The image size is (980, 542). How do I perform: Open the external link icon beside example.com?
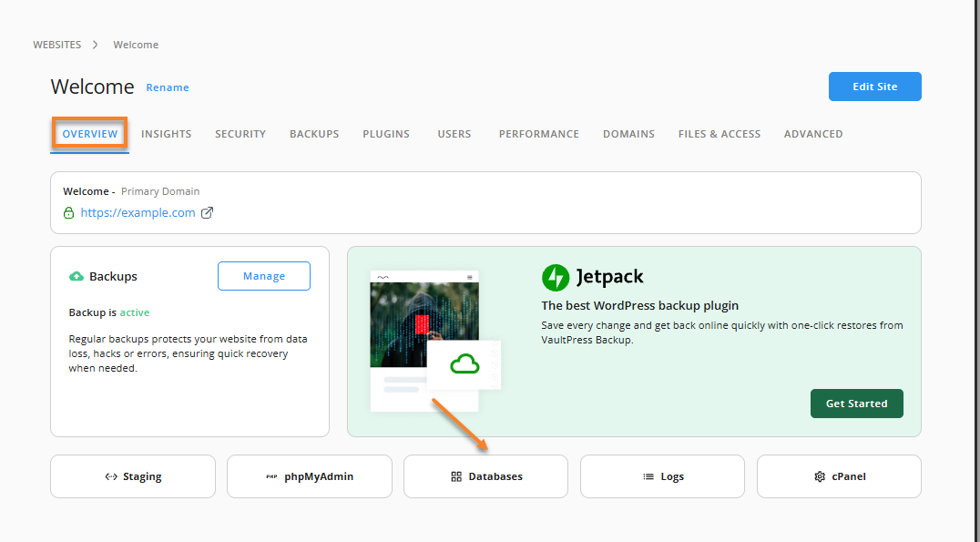click(207, 212)
